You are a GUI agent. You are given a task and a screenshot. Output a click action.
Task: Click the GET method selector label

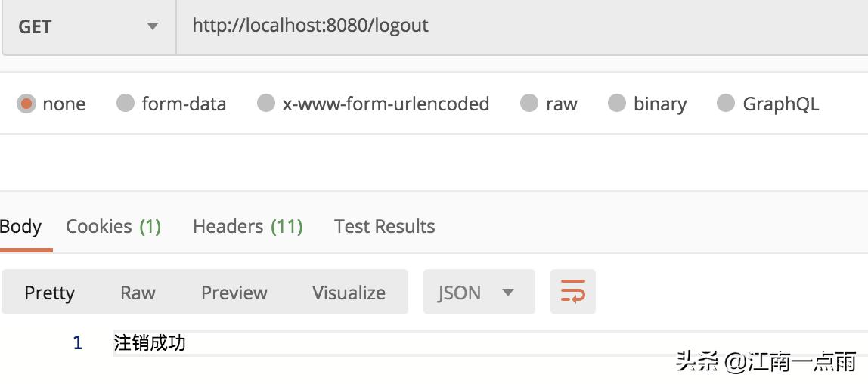click(x=35, y=26)
